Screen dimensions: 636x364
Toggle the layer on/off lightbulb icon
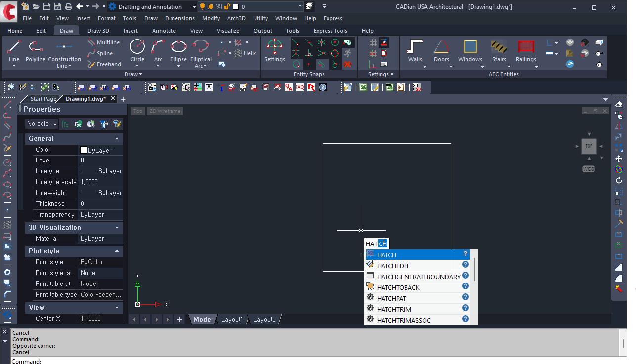click(202, 7)
